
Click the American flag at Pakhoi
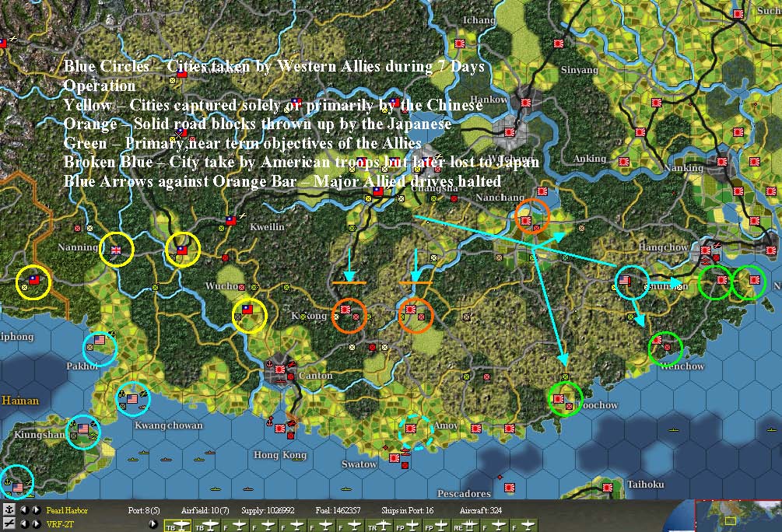[100, 340]
